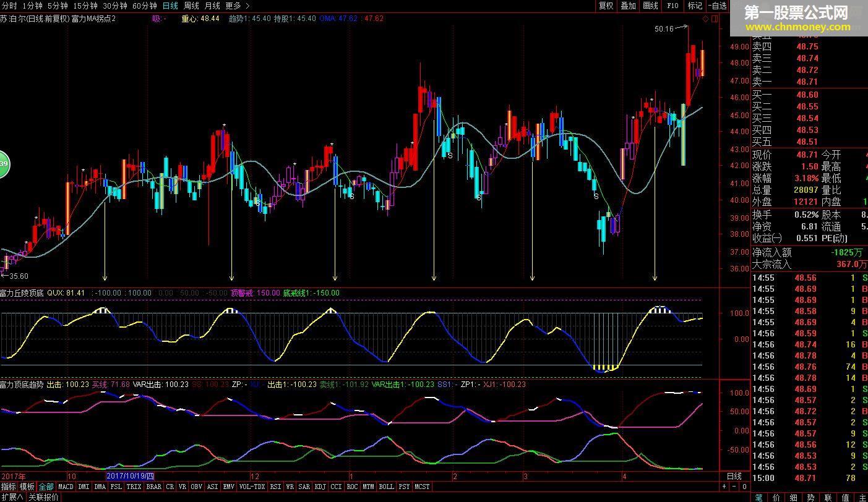
Task: Apply the DMI indicator
Action: pyautogui.click(x=84, y=487)
